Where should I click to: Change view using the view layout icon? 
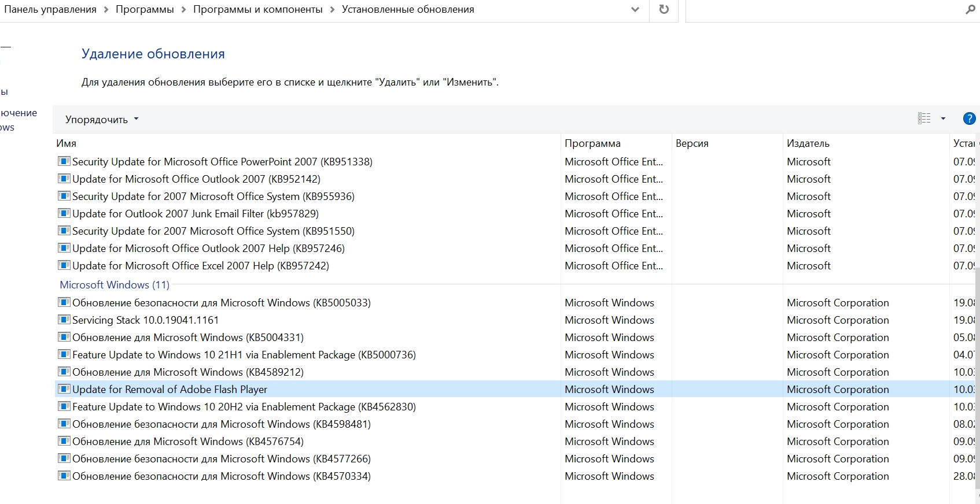click(x=924, y=118)
